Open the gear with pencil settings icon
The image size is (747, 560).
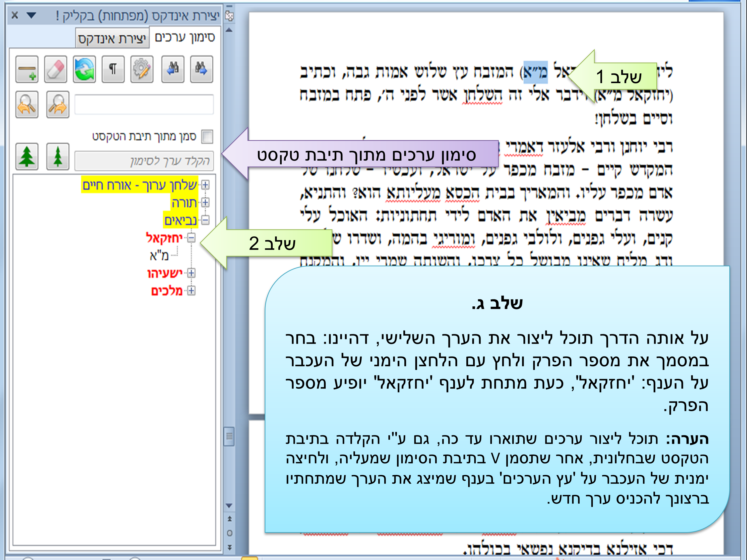(x=142, y=69)
